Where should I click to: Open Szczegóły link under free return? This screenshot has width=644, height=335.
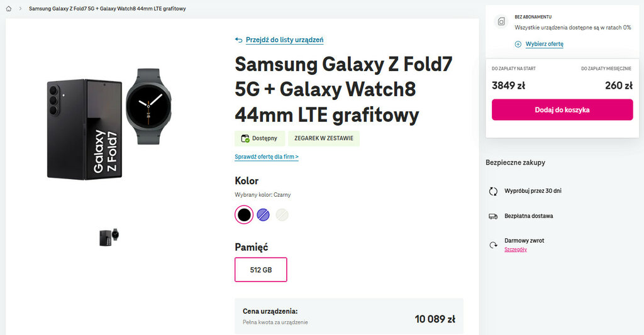(x=515, y=250)
